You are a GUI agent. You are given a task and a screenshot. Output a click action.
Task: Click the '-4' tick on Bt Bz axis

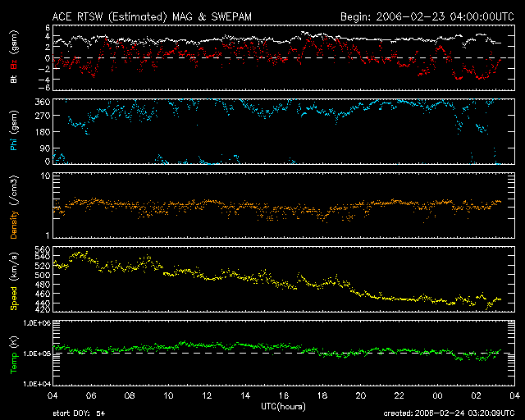click(x=44, y=80)
